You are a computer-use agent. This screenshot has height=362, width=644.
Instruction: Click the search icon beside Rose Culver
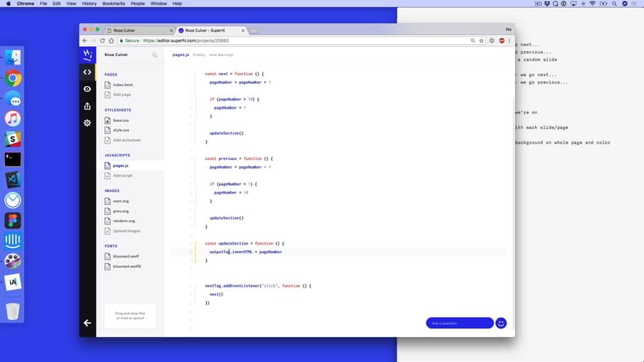click(x=155, y=55)
